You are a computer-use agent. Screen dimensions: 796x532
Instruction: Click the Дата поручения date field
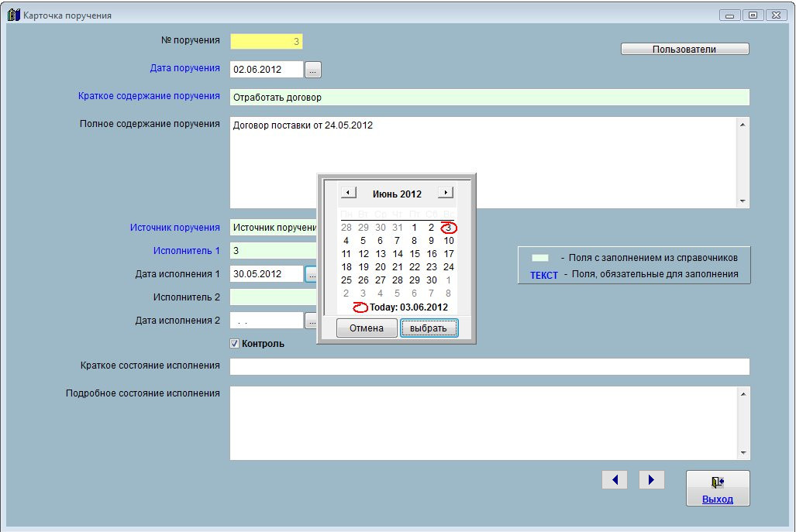pos(267,70)
